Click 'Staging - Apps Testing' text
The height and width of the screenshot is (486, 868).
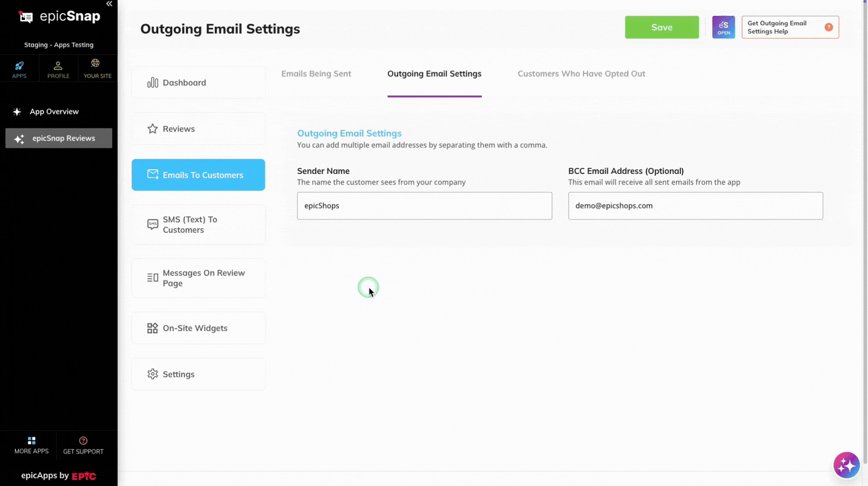tap(59, 45)
